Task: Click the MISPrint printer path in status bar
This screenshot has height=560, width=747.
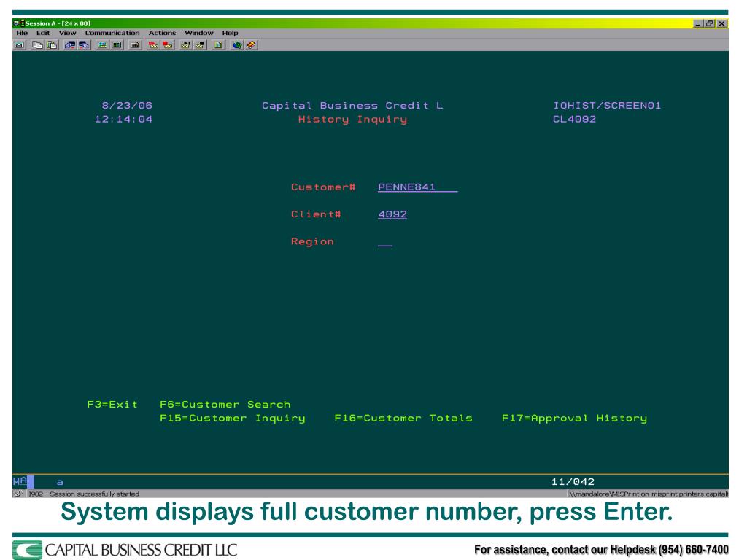Action: click(649, 494)
